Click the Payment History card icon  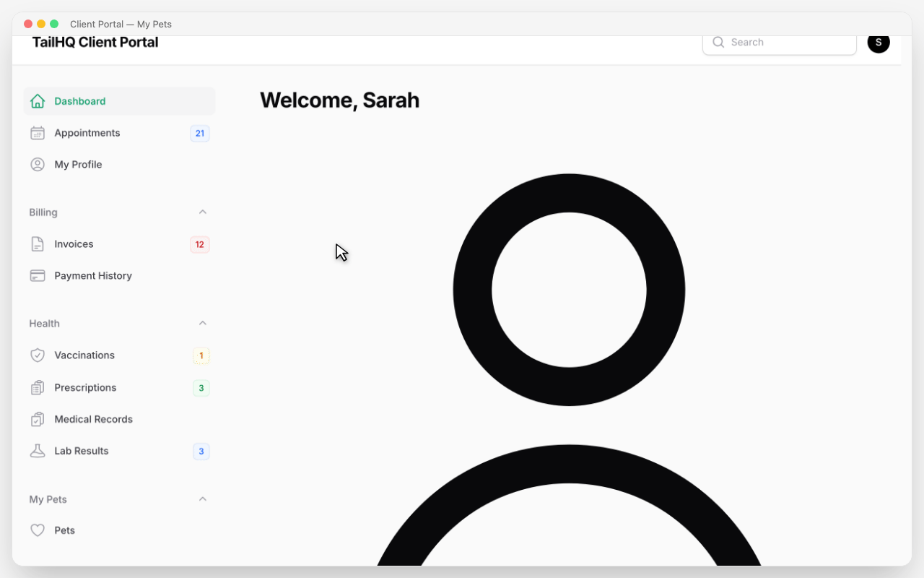(x=38, y=275)
